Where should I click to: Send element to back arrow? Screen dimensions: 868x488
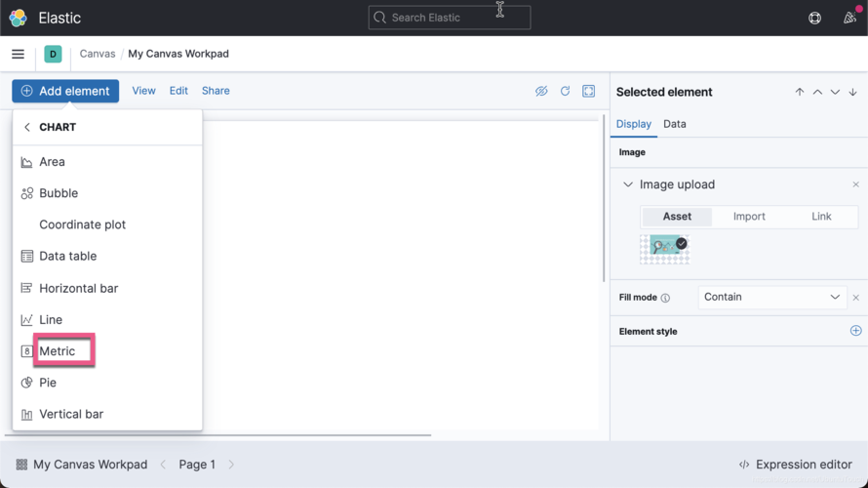click(x=852, y=92)
